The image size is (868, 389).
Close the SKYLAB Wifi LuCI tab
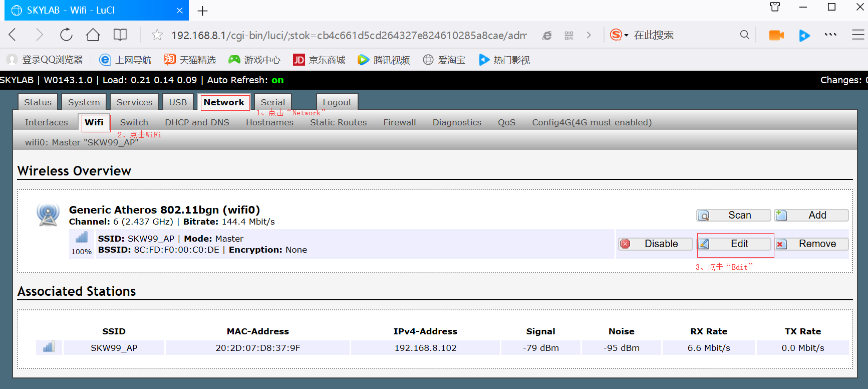[x=179, y=11]
